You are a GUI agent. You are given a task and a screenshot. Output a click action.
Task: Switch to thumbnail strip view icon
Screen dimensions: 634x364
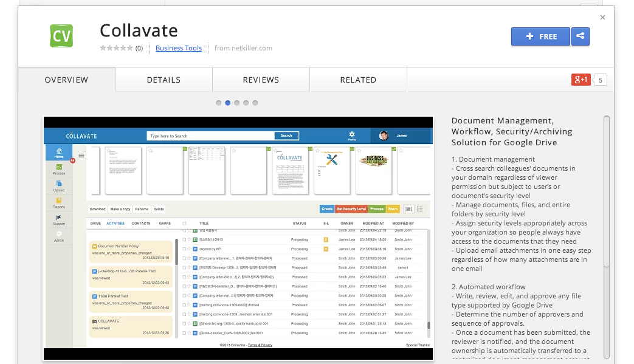click(x=408, y=209)
